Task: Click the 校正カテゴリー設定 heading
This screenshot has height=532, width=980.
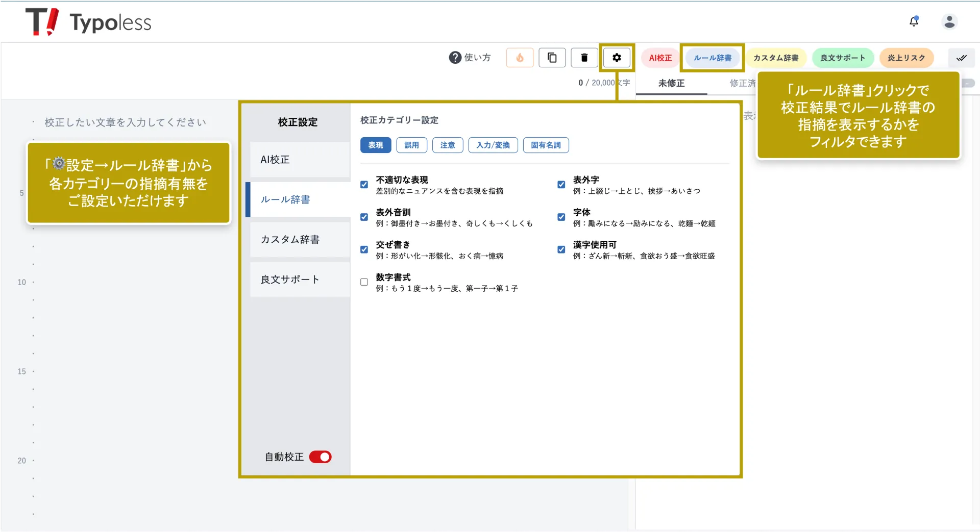Action: (399, 120)
